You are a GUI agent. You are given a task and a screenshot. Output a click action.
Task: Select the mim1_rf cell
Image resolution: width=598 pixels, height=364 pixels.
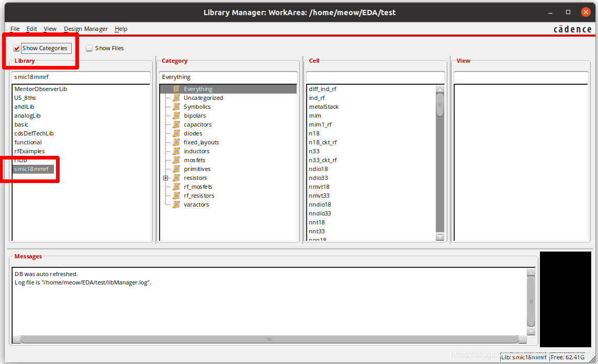tap(320, 124)
